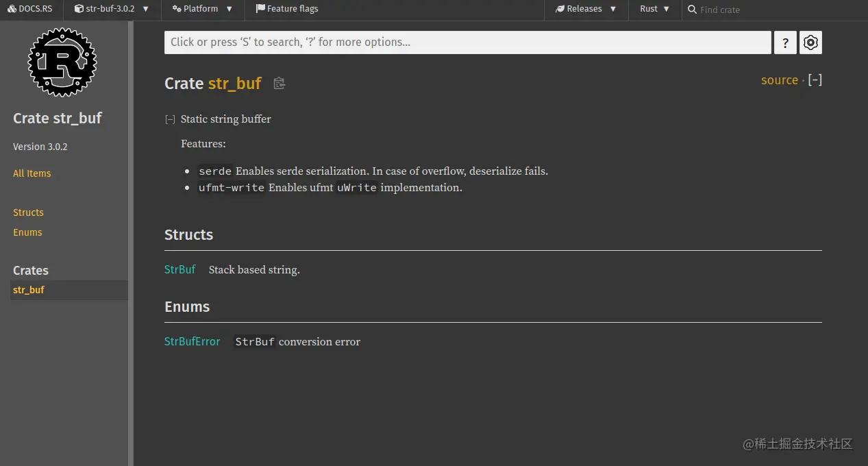Open the help question mark button

click(x=785, y=42)
